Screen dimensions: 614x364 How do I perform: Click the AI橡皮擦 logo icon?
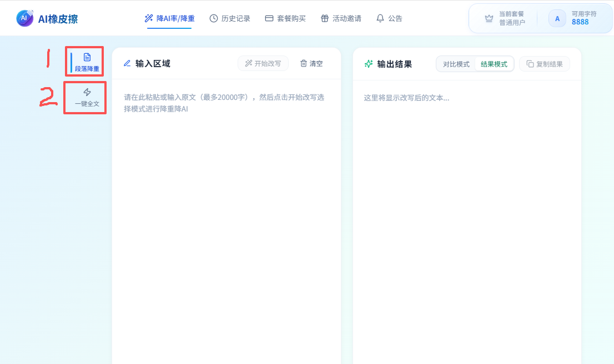pos(24,18)
